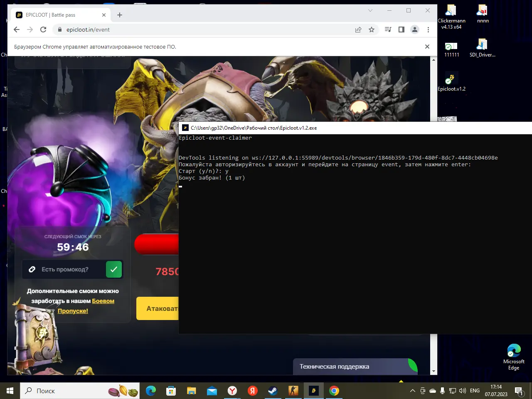Open File Explorer from the taskbar

tap(191, 391)
